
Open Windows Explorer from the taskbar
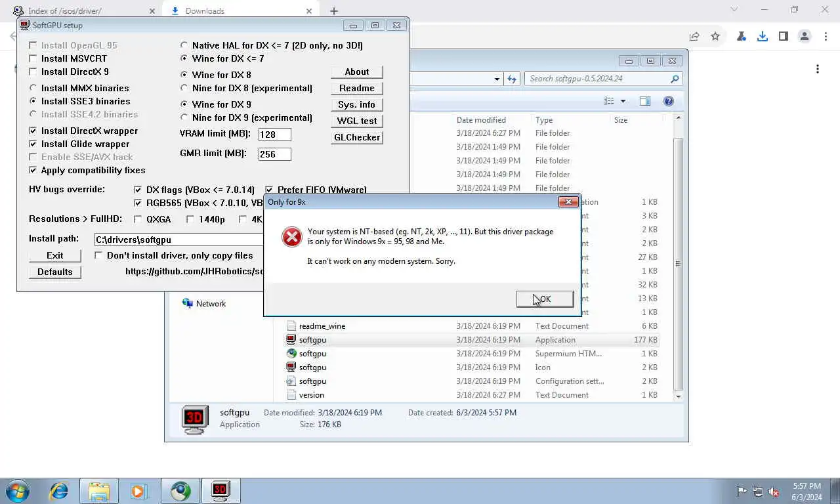[99, 491]
